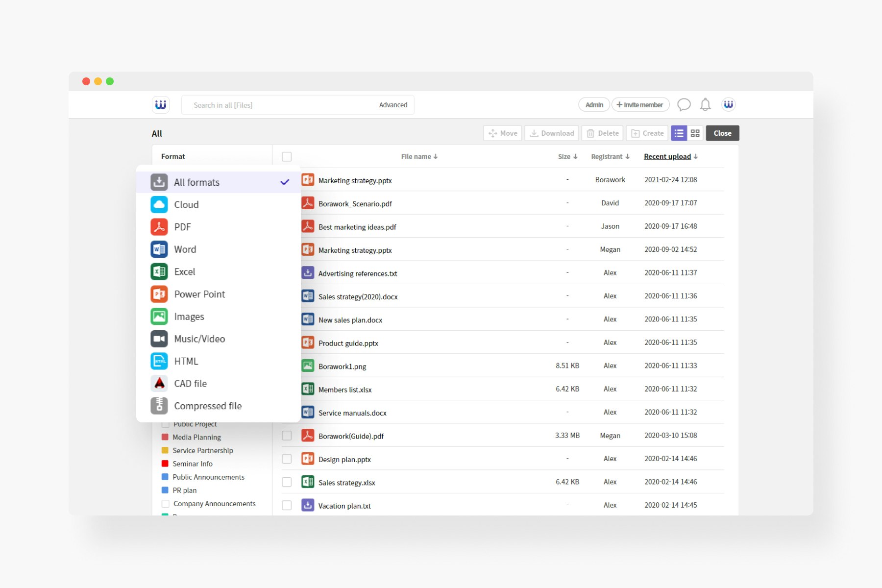Click the Compressed file zip icon

pos(159,406)
